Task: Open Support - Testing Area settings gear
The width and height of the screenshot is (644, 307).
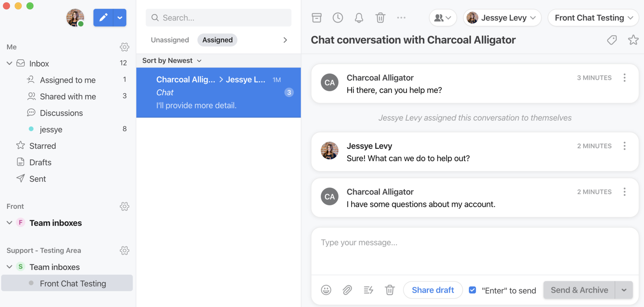Action: tap(124, 251)
